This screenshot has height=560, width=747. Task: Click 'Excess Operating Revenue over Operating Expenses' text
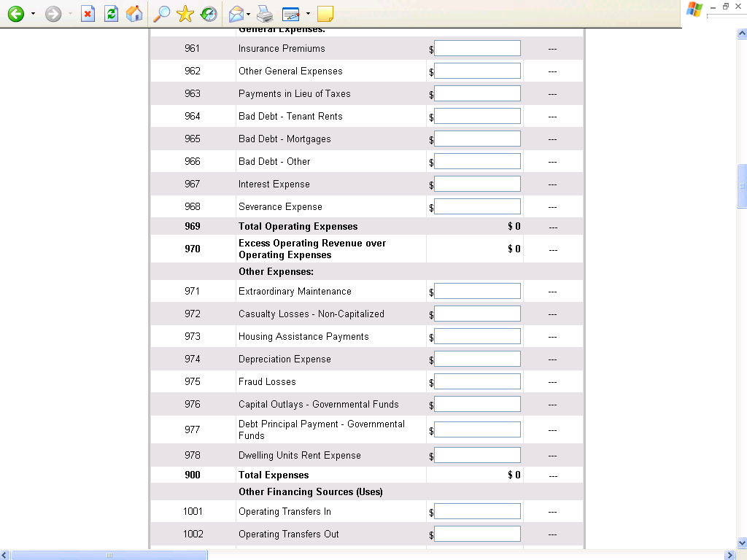(x=312, y=249)
